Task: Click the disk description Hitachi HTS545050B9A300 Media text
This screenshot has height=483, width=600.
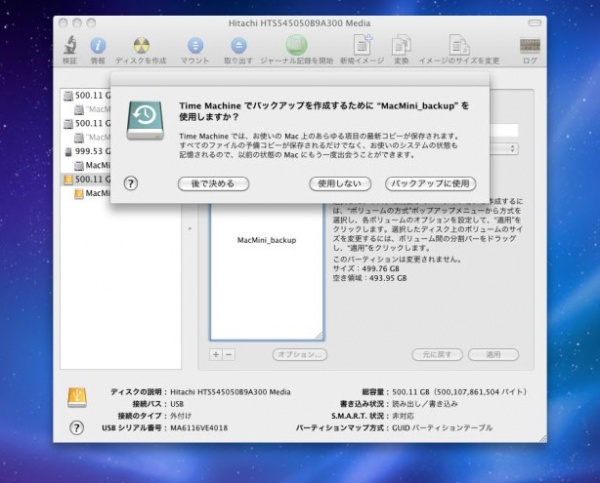Action: click(x=230, y=392)
